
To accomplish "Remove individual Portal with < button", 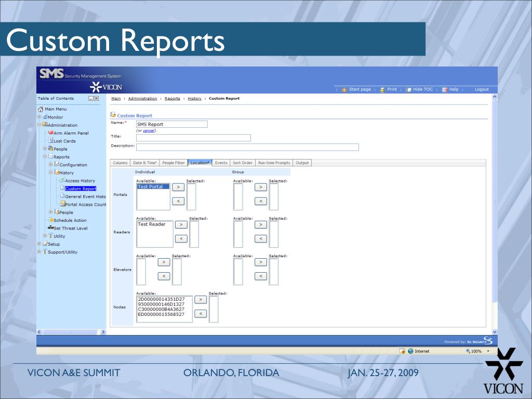I will (178, 201).
